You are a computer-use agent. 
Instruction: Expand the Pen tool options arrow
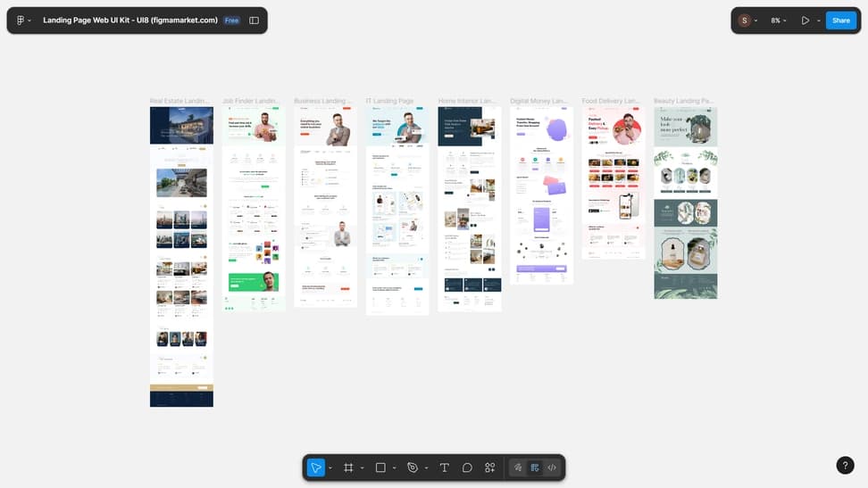426,468
